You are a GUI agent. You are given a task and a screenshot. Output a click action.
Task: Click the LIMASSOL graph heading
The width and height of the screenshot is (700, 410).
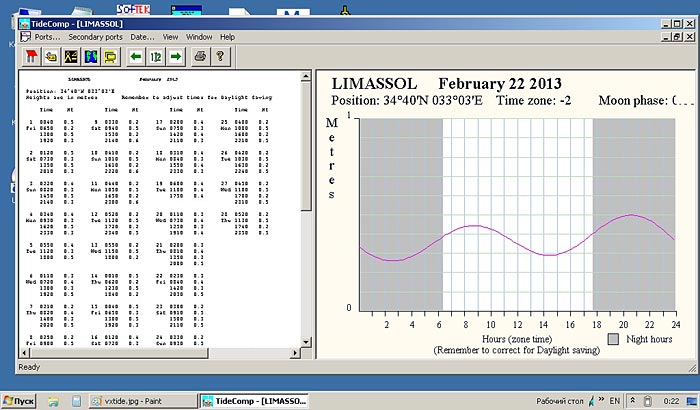[374, 84]
